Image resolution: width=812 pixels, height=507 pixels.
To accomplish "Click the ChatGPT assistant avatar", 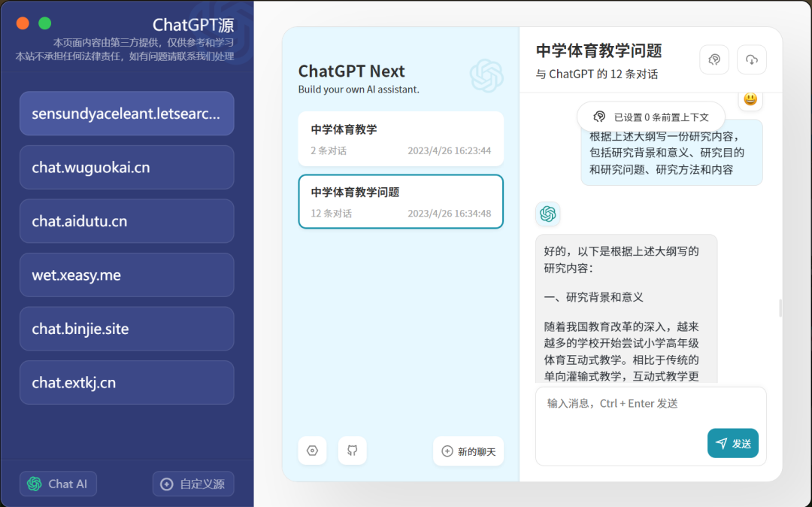I will point(548,214).
